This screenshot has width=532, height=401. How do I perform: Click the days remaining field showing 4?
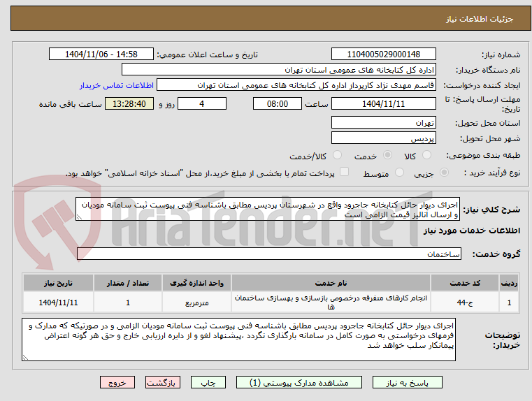coord(202,103)
